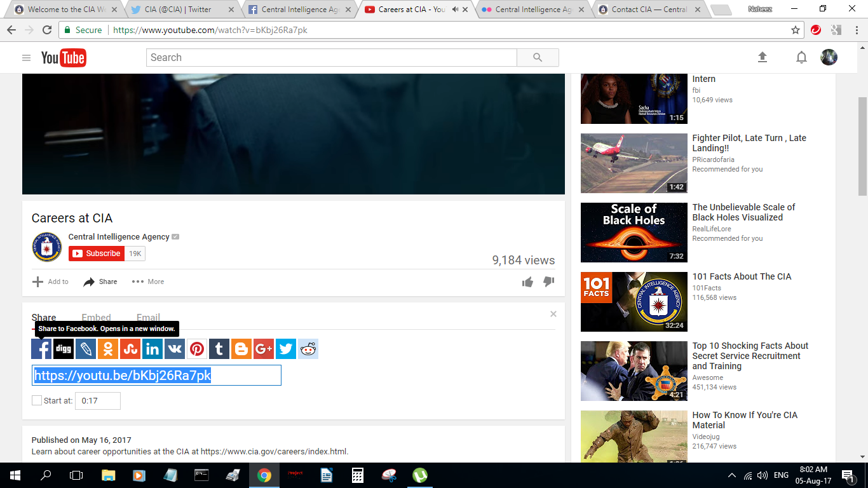This screenshot has height=488, width=868.
Task: Open File Explorer from the taskbar
Action: tap(109, 475)
